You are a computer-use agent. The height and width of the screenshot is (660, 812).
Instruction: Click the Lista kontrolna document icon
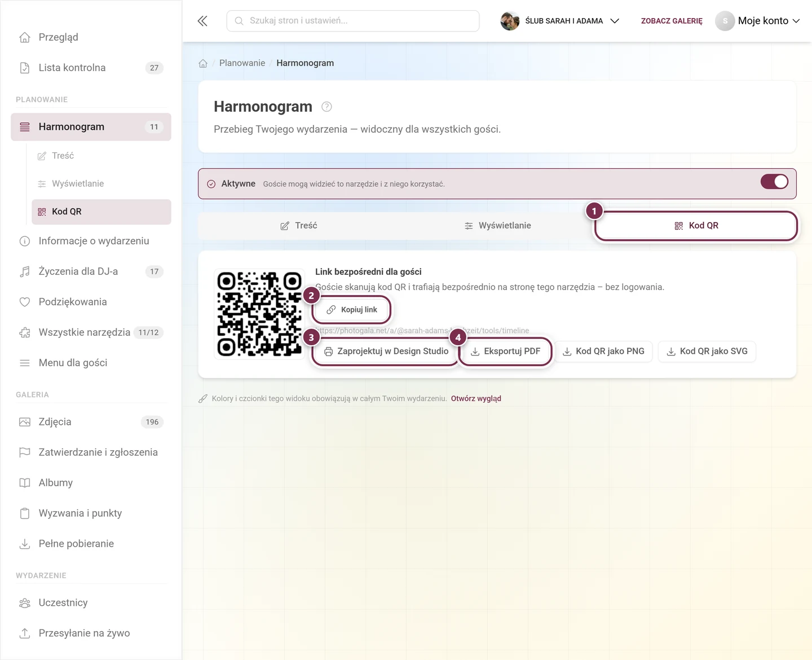coord(25,68)
